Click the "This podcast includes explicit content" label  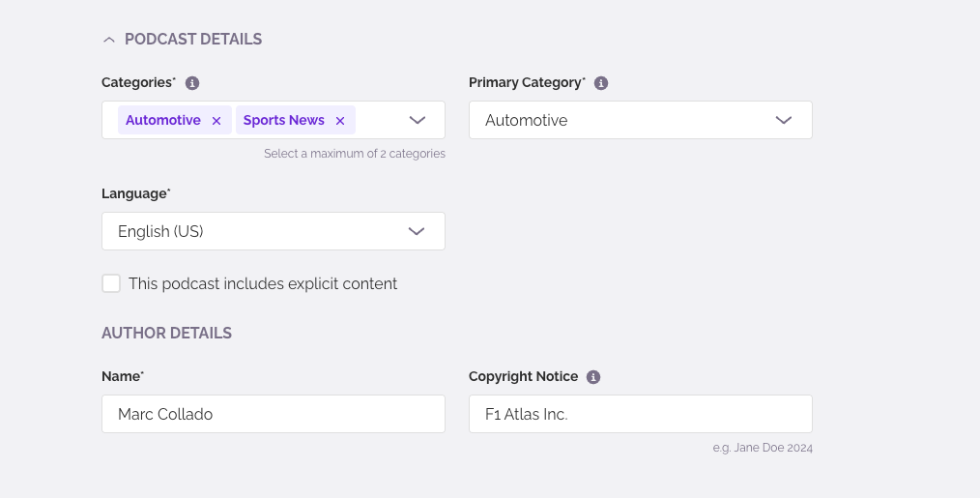pos(263,284)
